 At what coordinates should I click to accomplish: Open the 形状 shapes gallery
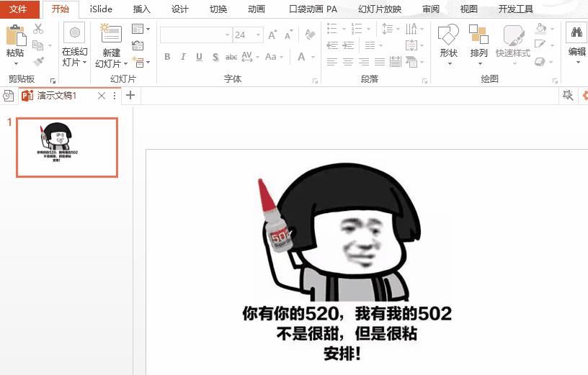448,44
